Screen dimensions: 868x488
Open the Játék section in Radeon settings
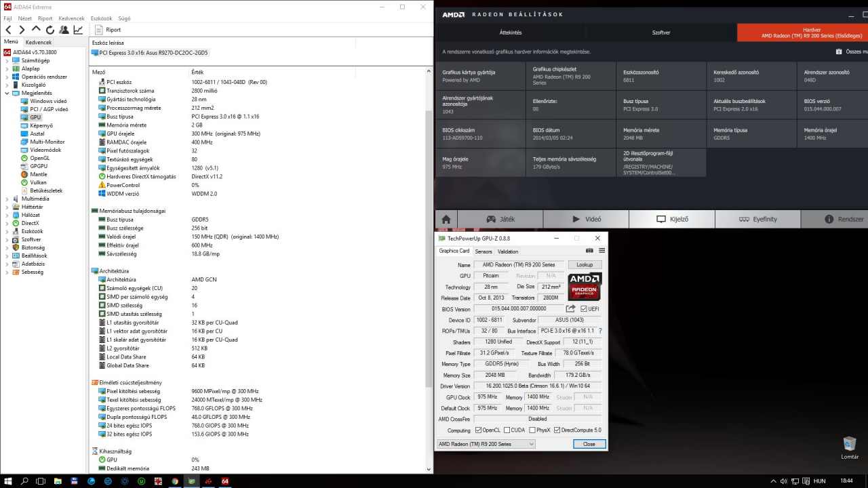pos(500,219)
